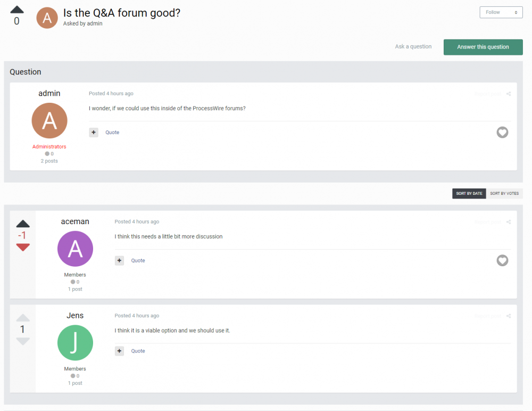This screenshot has height=411, width=532.
Task: Click the Ask a question link
Action: coord(413,47)
